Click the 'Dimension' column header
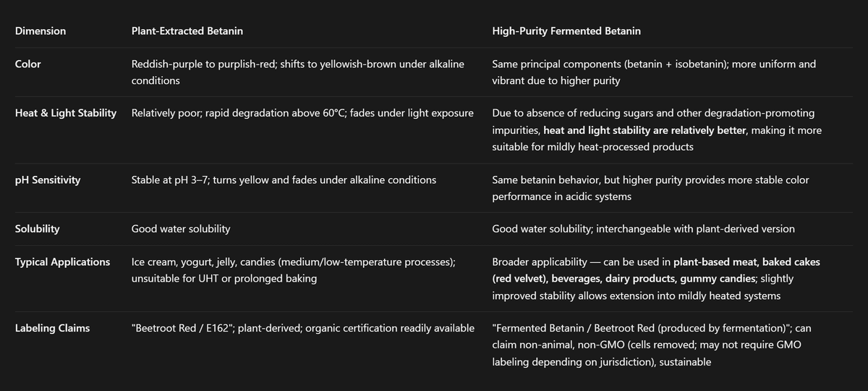 (x=41, y=31)
